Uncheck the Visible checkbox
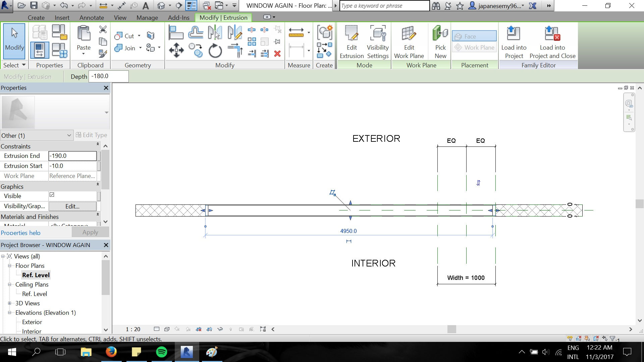644x362 pixels. click(x=52, y=195)
